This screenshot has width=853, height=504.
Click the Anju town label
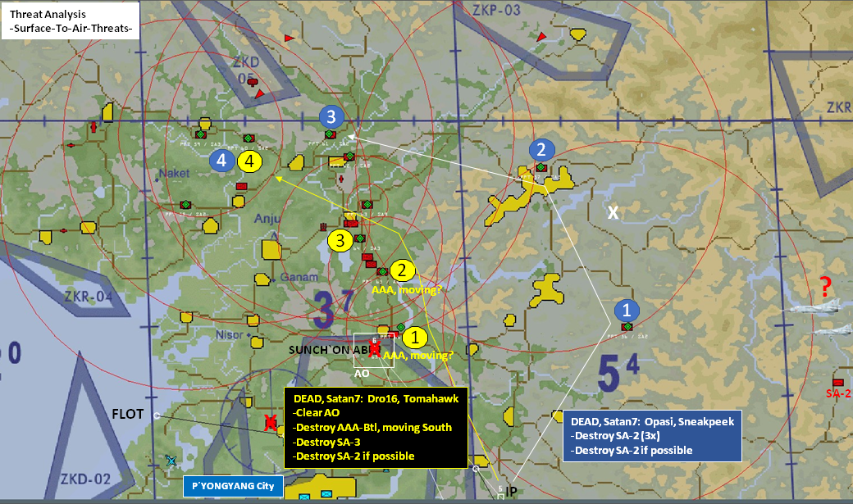tap(267, 219)
